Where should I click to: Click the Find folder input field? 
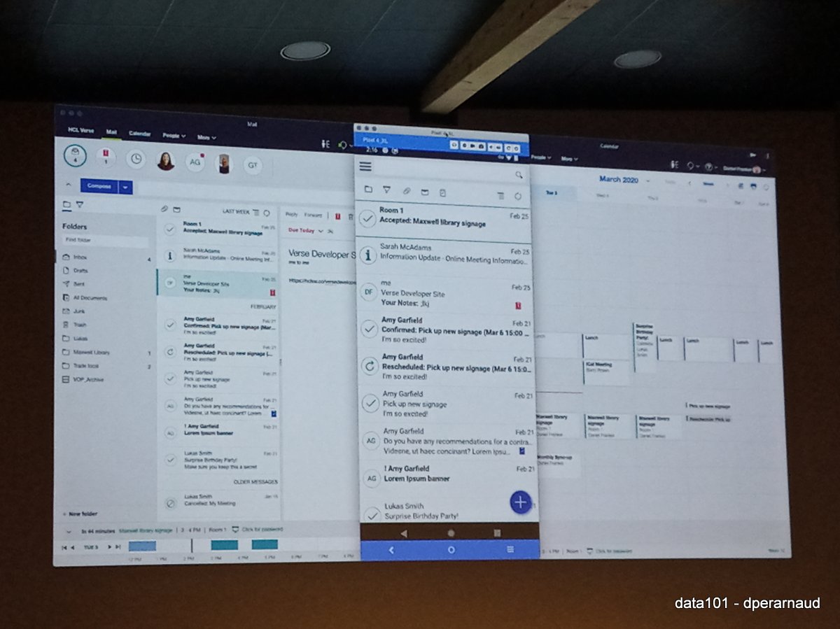(105, 240)
